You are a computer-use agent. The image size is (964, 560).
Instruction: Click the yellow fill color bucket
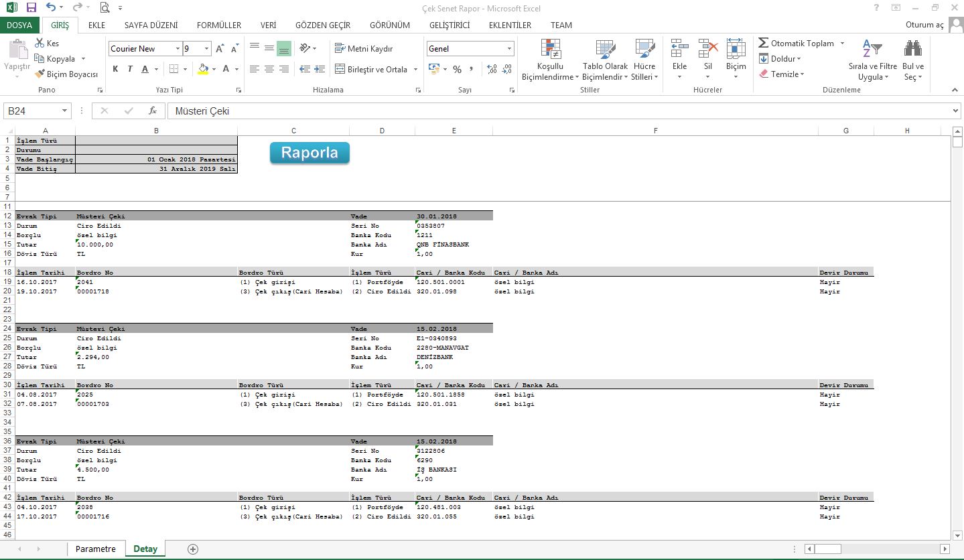point(204,69)
